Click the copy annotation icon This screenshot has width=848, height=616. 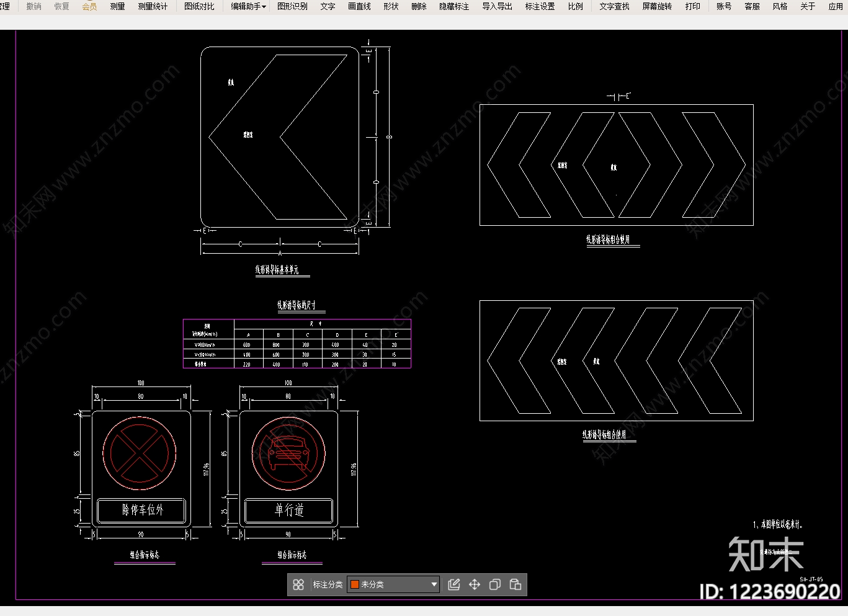[495, 584]
